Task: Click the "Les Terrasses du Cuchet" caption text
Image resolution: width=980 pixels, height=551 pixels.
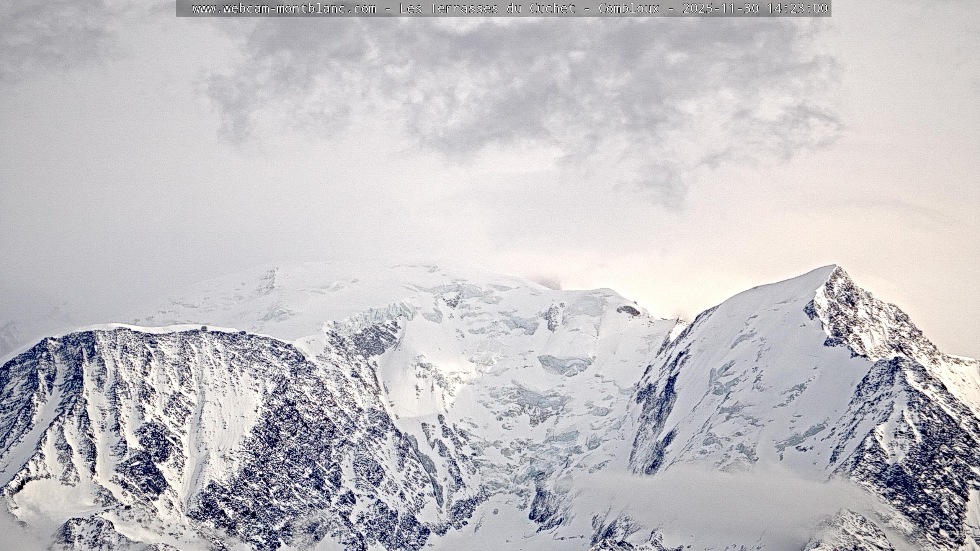Action: 487,8
